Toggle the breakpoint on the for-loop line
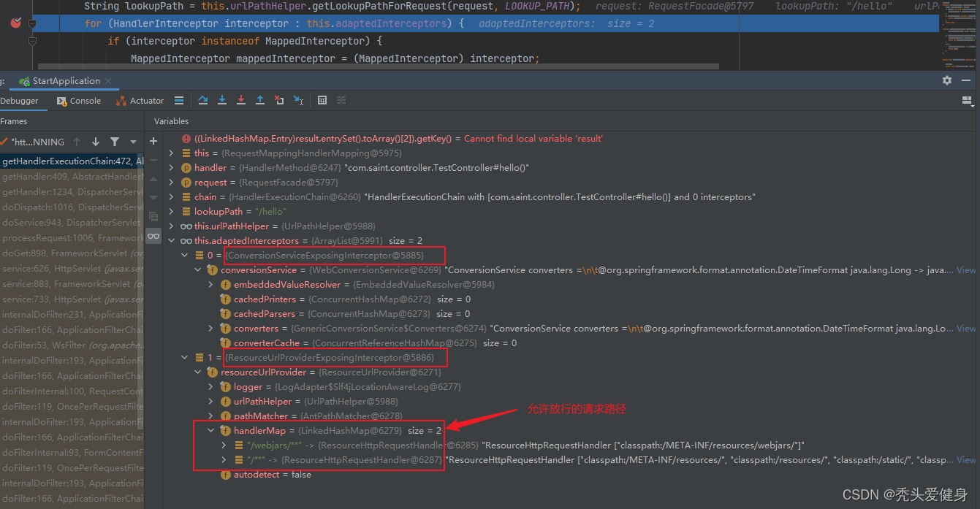This screenshot has width=980, height=509. click(15, 23)
